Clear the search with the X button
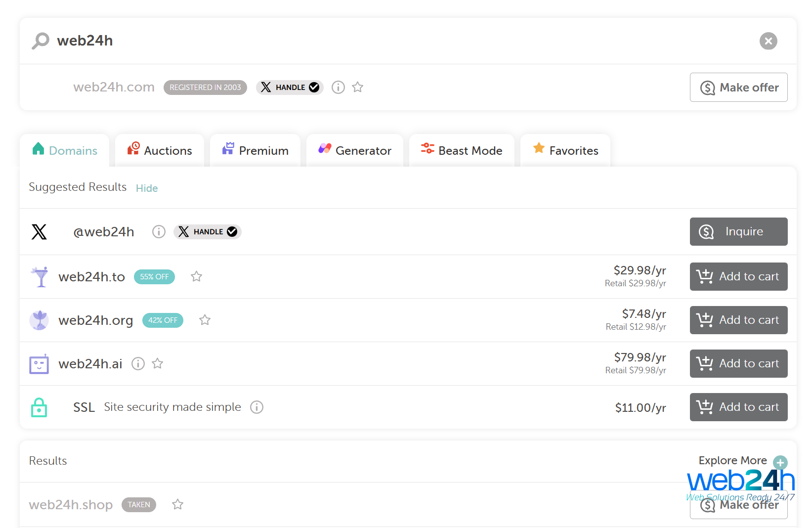The height and width of the screenshot is (528, 812). tap(768, 41)
